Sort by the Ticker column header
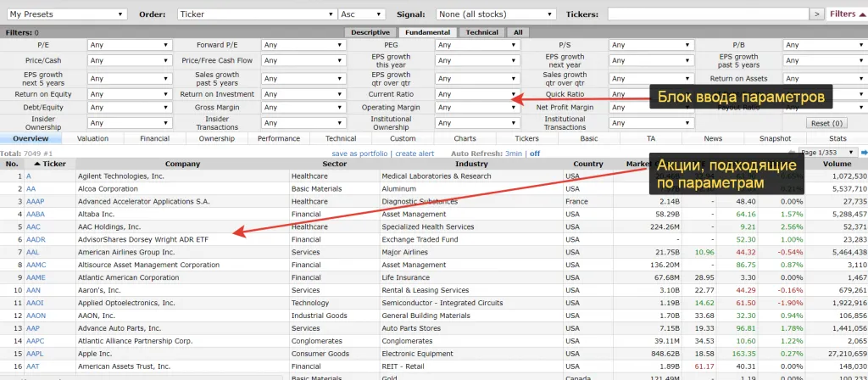Image resolution: width=868 pixels, height=380 pixels. [x=53, y=164]
